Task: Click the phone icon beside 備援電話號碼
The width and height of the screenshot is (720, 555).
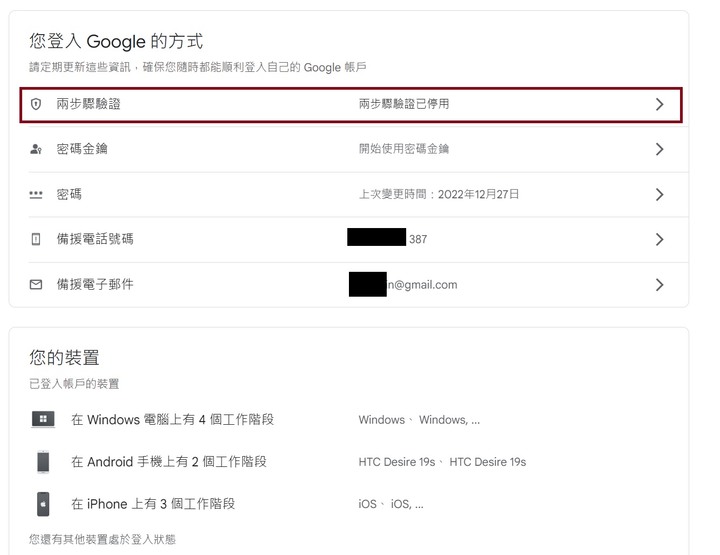Action: tap(36, 239)
